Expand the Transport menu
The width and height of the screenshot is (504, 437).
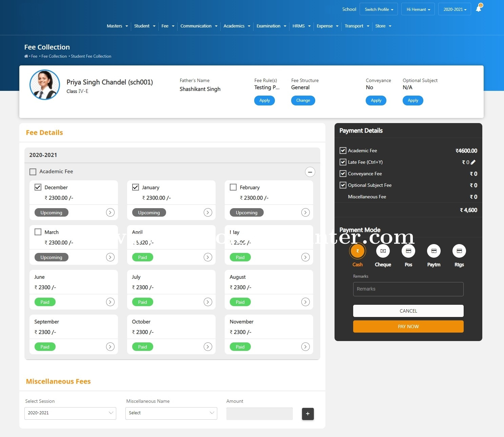pyautogui.click(x=357, y=26)
